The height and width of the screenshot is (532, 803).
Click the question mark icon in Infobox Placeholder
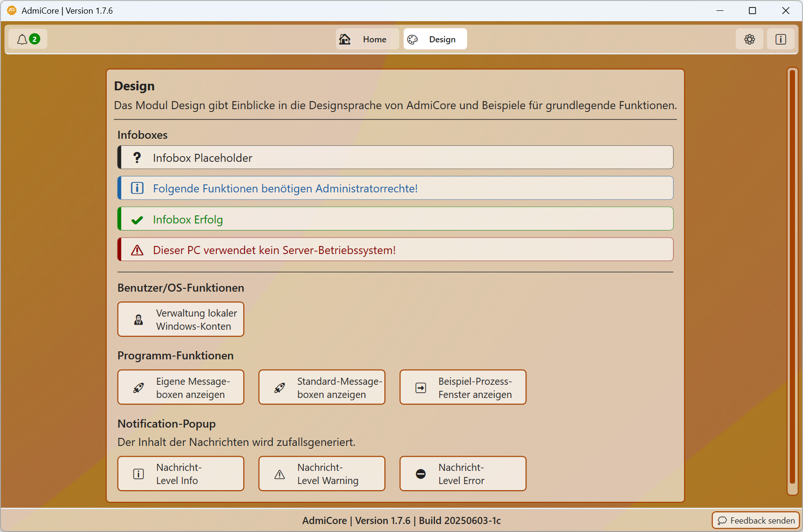[137, 158]
